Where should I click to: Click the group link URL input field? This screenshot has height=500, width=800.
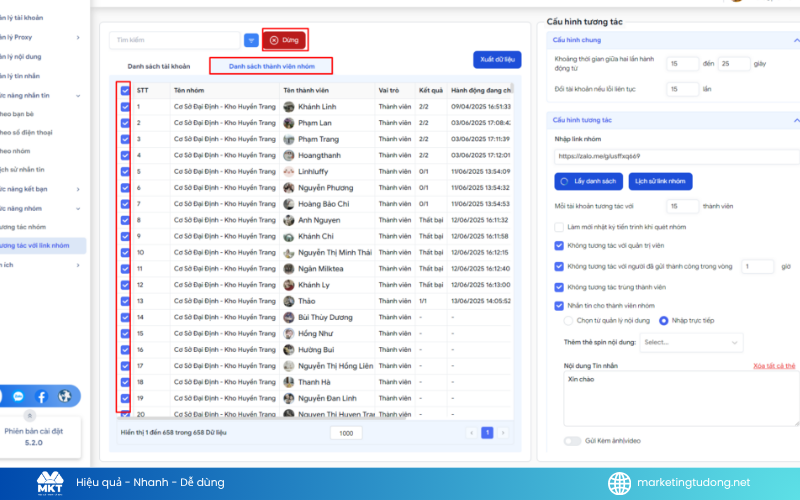pyautogui.click(x=677, y=156)
